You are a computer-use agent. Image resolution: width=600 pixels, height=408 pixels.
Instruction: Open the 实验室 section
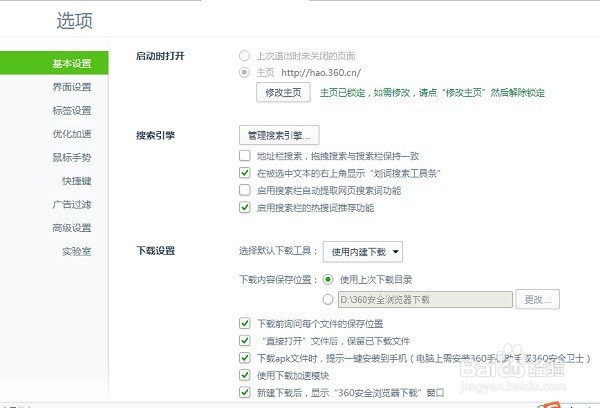pyautogui.click(x=77, y=251)
